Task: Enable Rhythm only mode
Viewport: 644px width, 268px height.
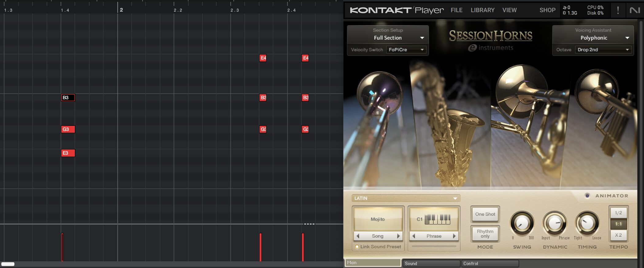Action: pos(485,234)
